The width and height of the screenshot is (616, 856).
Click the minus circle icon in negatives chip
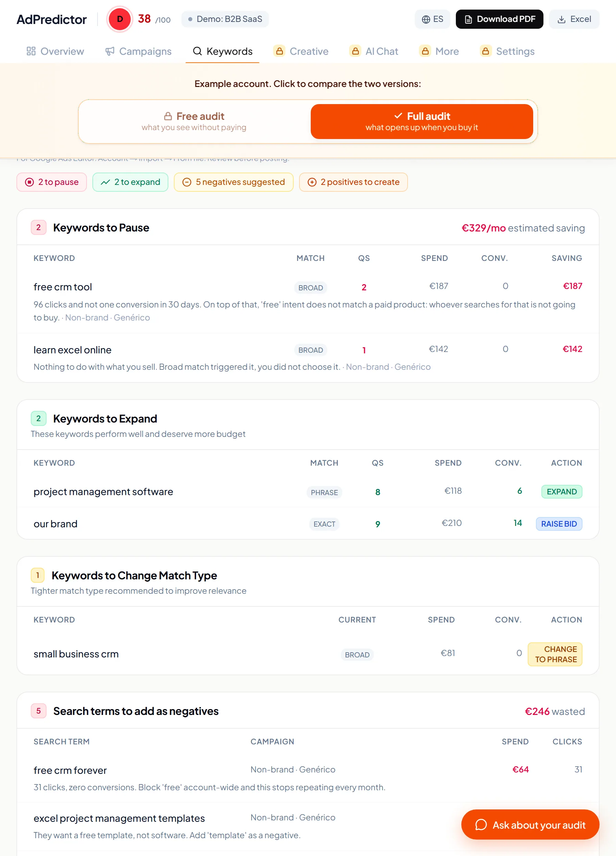187,182
